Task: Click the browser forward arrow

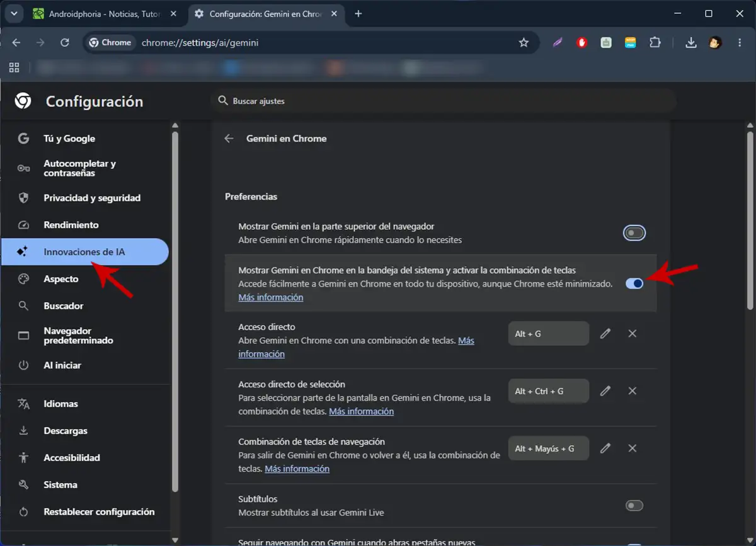Action: tap(40, 43)
